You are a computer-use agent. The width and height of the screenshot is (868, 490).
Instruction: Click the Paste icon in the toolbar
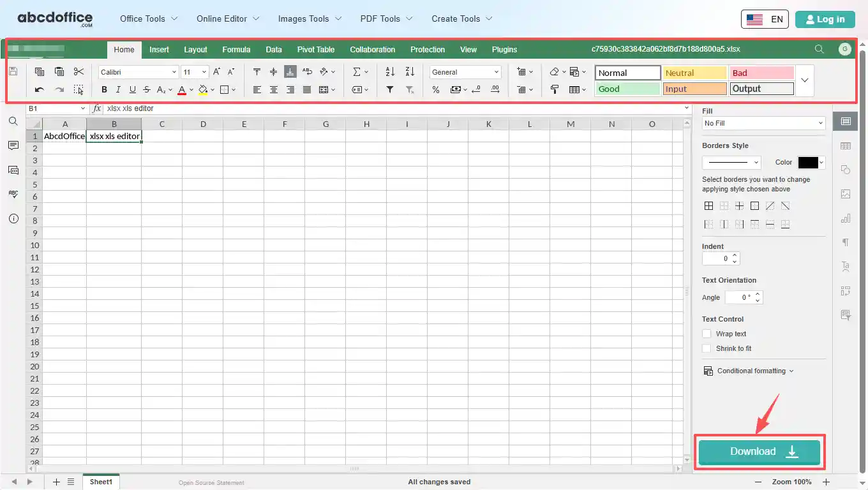pyautogui.click(x=59, y=72)
